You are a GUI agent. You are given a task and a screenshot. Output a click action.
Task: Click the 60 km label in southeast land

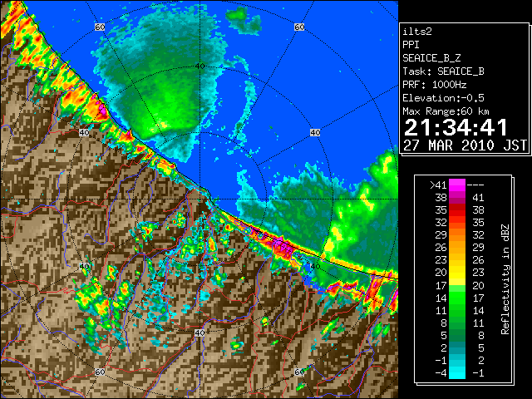click(299, 372)
